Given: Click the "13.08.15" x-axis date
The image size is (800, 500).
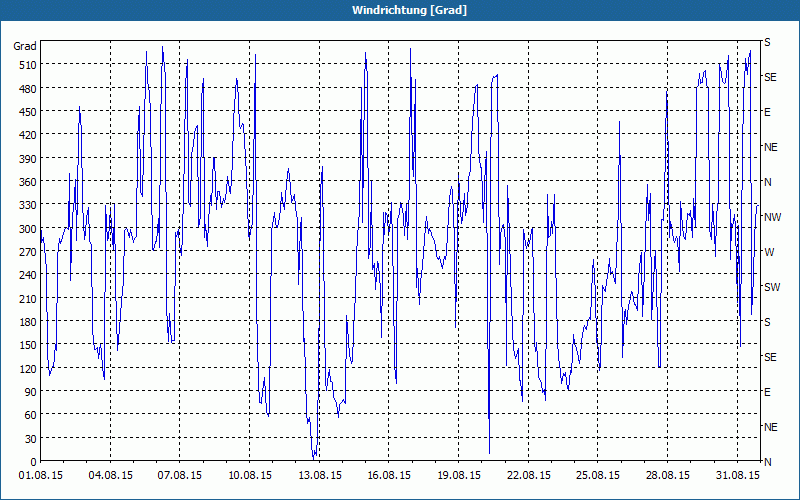Looking at the screenshot, I should pos(319,475).
